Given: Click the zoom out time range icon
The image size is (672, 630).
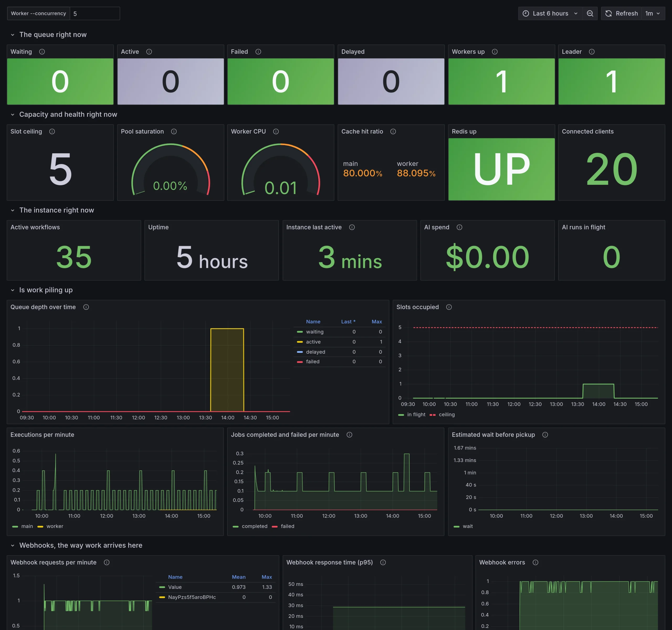Looking at the screenshot, I should point(590,14).
